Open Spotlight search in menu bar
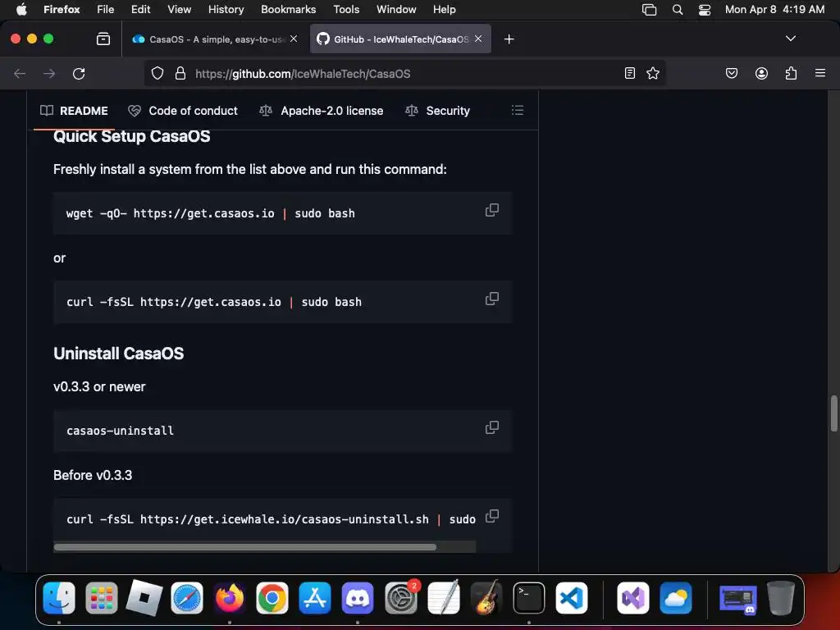This screenshot has width=840, height=630. point(677,10)
